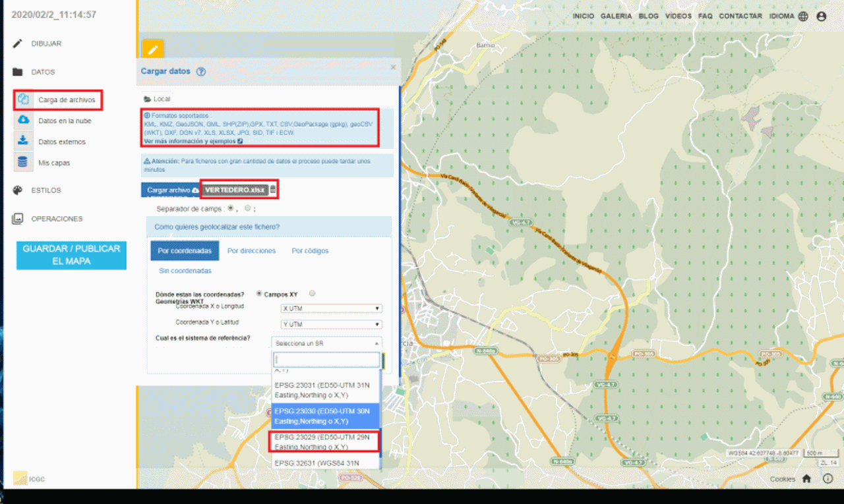Select the Dibujar pencil icon
This screenshot has width=844, height=504.
(15, 43)
